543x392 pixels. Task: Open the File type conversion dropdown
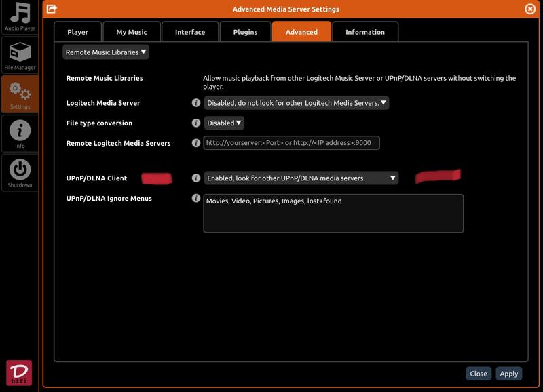pyautogui.click(x=224, y=123)
